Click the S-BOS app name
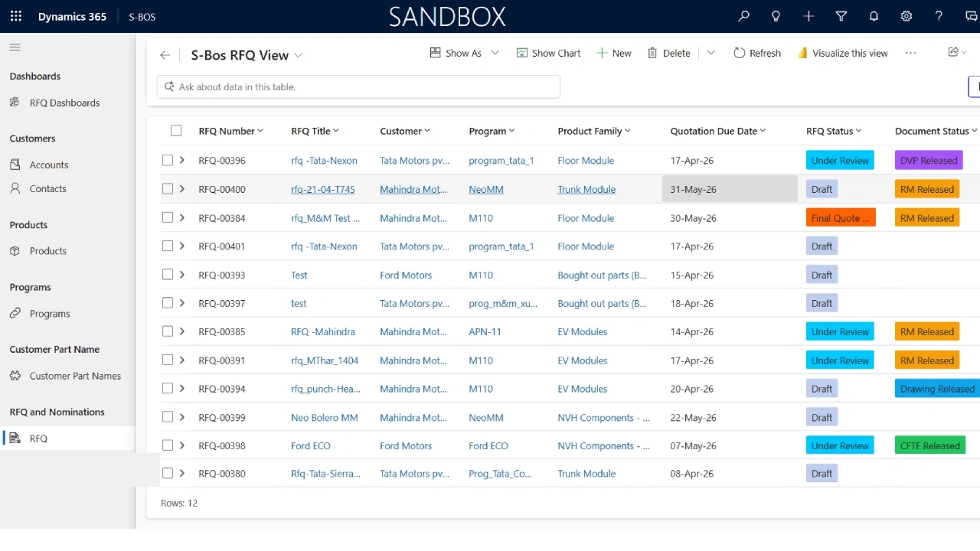This screenshot has width=980, height=551. pos(142,17)
